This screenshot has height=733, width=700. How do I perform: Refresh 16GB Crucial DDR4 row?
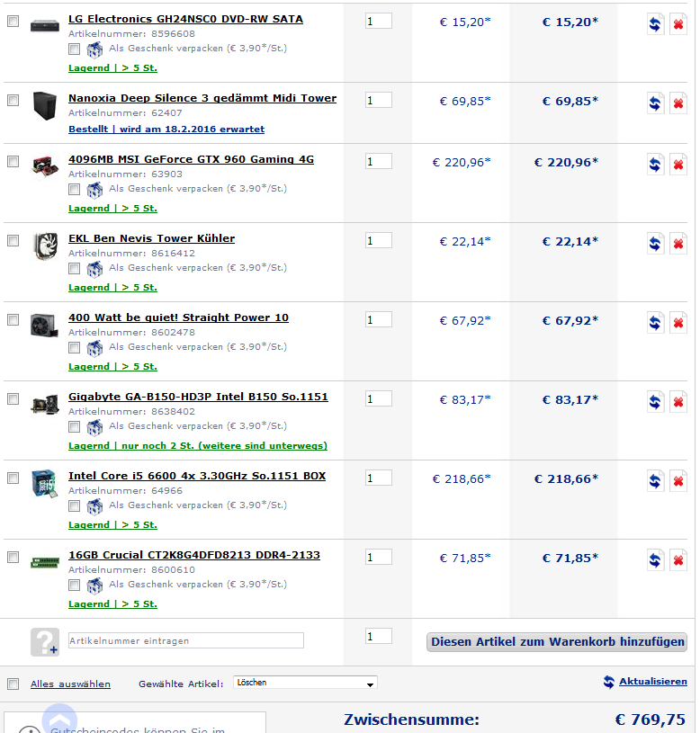pos(656,559)
